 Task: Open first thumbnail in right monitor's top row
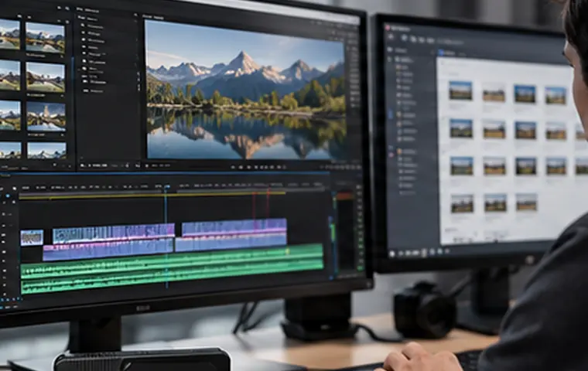click(460, 90)
